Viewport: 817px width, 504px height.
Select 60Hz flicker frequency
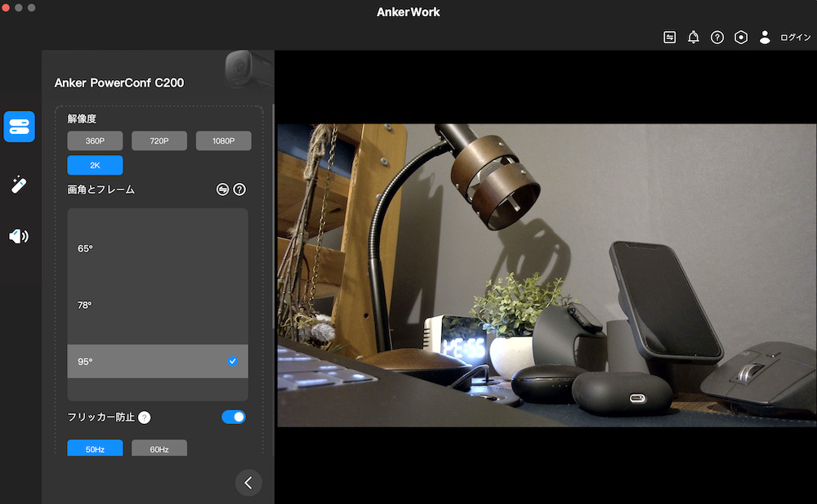click(x=159, y=448)
